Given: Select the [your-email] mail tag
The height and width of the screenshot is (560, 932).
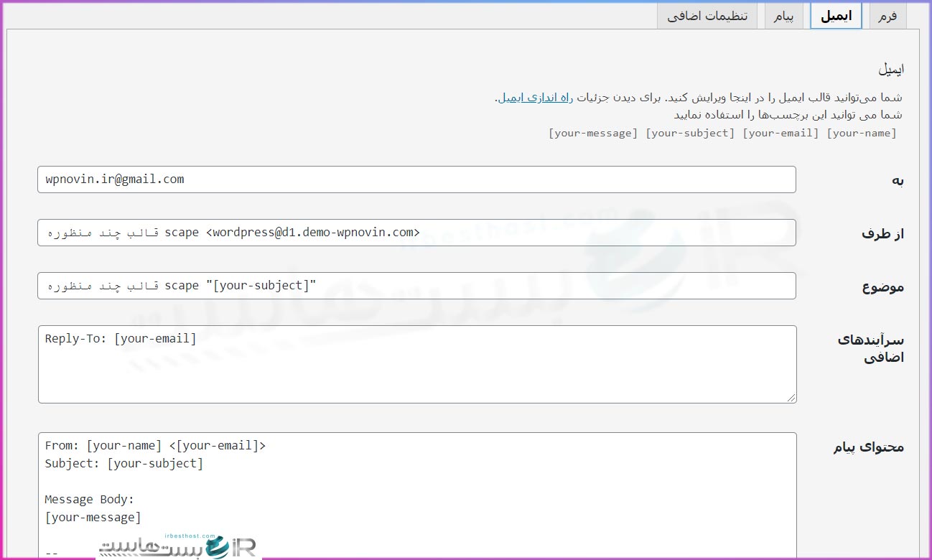Looking at the screenshot, I should tap(780, 132).
